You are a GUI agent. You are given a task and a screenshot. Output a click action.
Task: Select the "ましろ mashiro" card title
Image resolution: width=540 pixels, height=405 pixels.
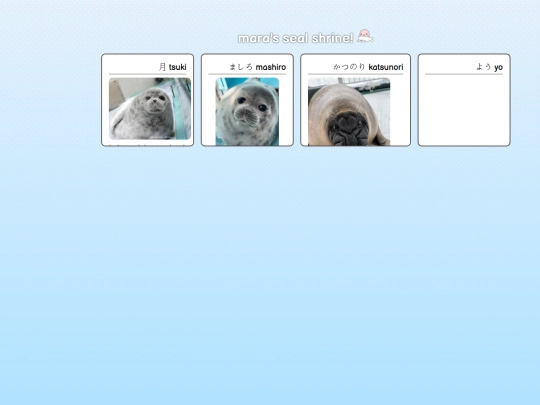pyautogui.click(x=258, y=67)
